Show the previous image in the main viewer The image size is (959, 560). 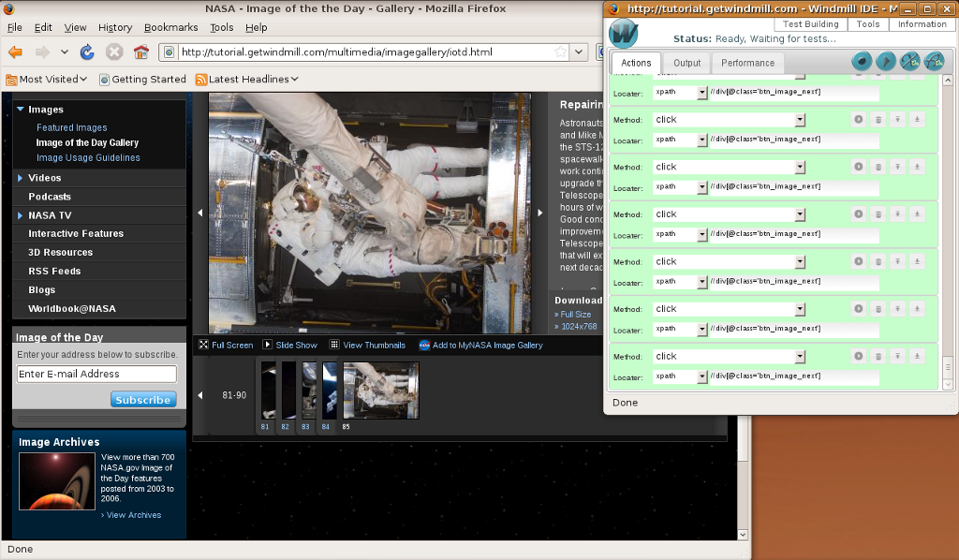200,213
